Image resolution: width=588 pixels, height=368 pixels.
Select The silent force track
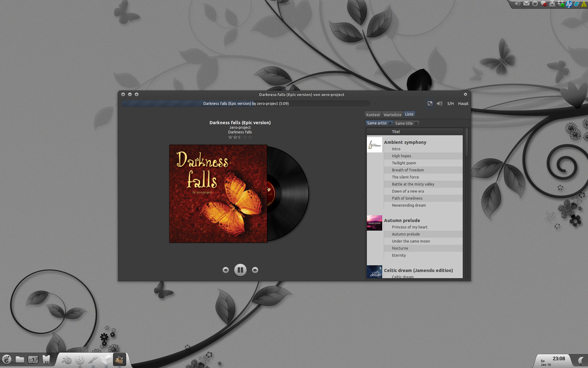click(x=423, y=177)
